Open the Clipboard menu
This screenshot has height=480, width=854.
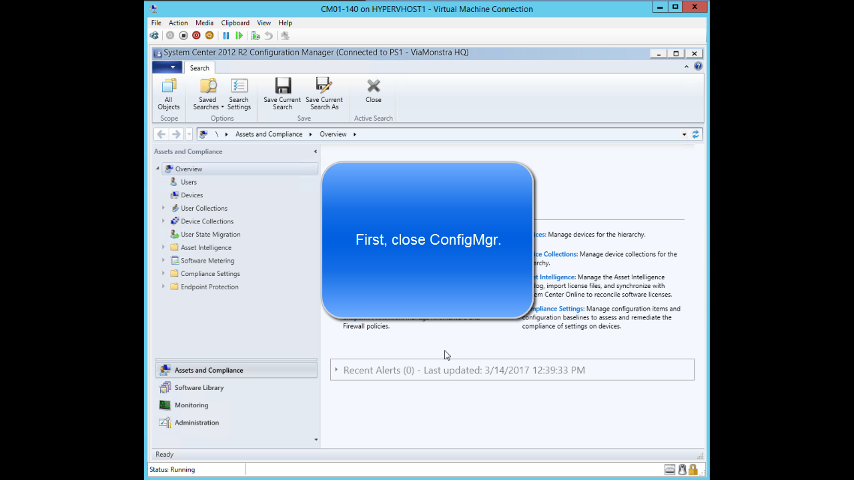[x=235, y=22]
